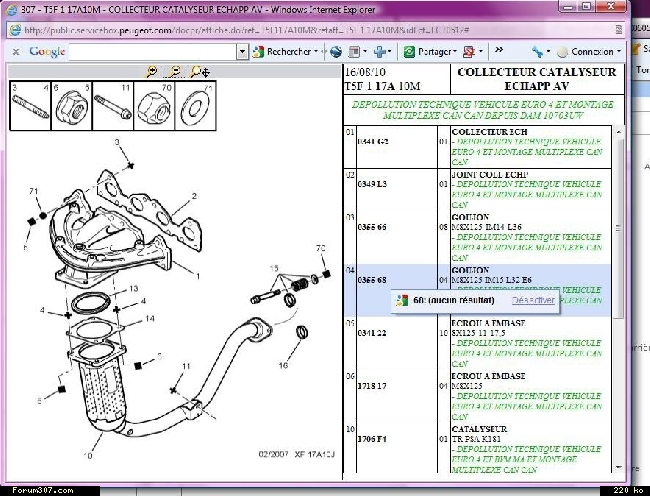Click the Partager share button
The image size is (650, 496).
(427, 51)
